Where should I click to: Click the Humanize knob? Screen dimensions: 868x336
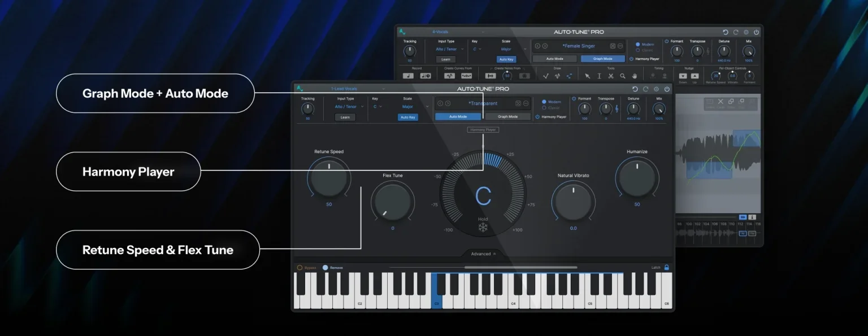[x=637, y=178]
